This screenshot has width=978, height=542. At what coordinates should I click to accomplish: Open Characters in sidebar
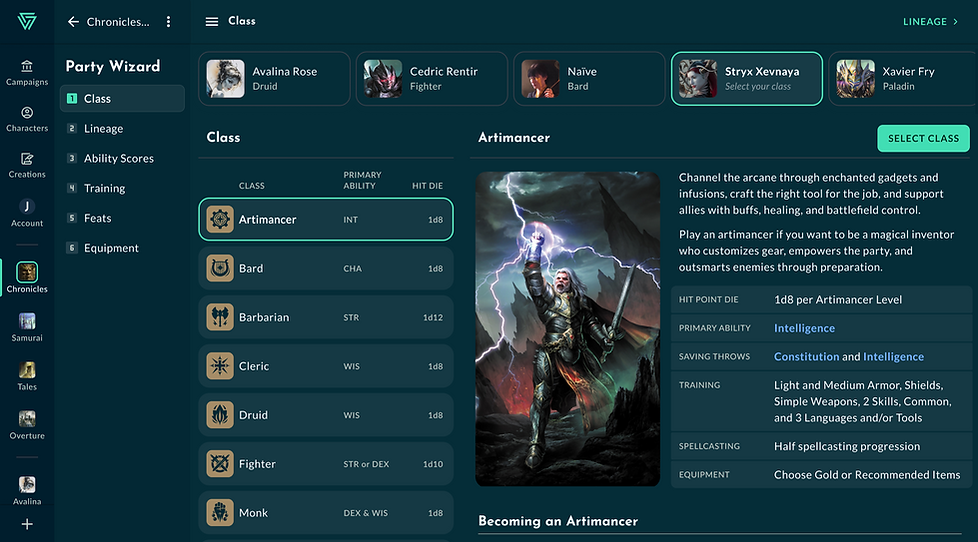tap(27, 119)
